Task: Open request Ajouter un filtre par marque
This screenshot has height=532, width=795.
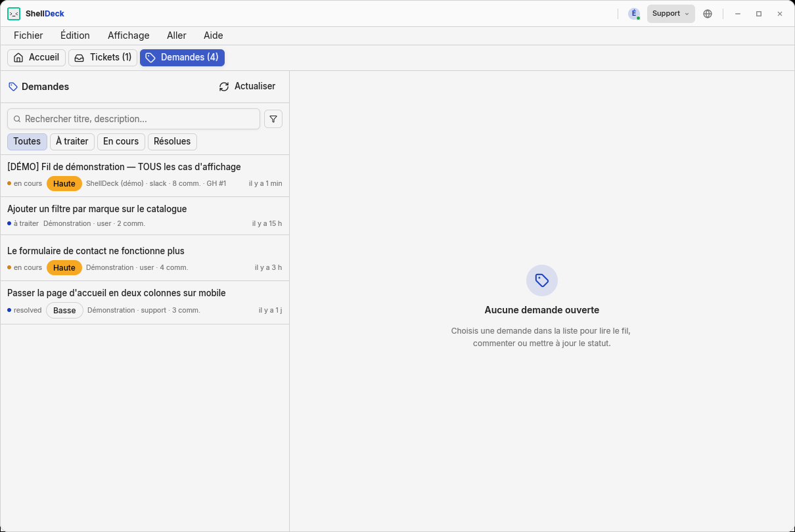Action: click(145, 216)
